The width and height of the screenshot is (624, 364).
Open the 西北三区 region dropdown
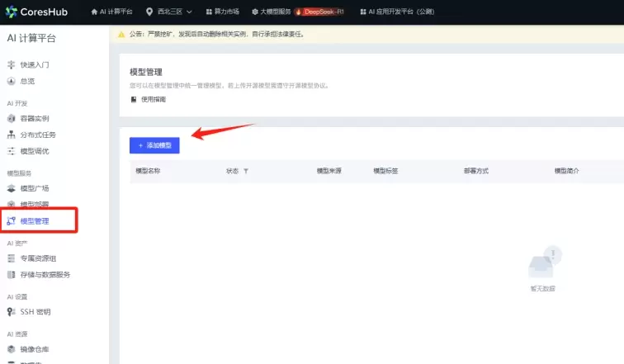(169, 12)
